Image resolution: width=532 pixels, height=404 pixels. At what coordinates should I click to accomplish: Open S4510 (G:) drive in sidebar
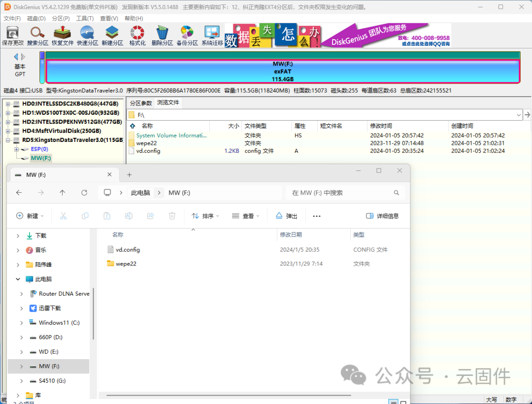click(x=52, y=380)
